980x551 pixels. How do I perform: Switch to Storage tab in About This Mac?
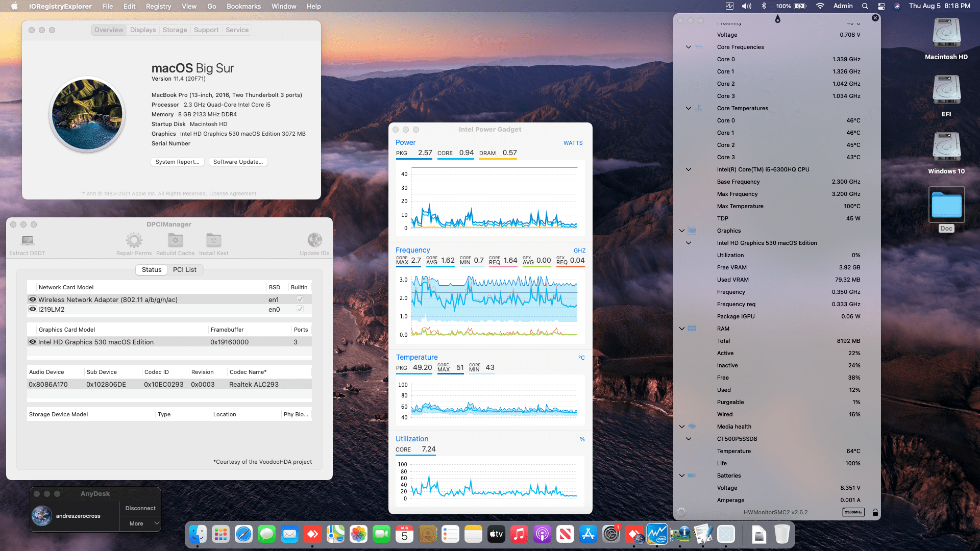click(x=175, y=30)
